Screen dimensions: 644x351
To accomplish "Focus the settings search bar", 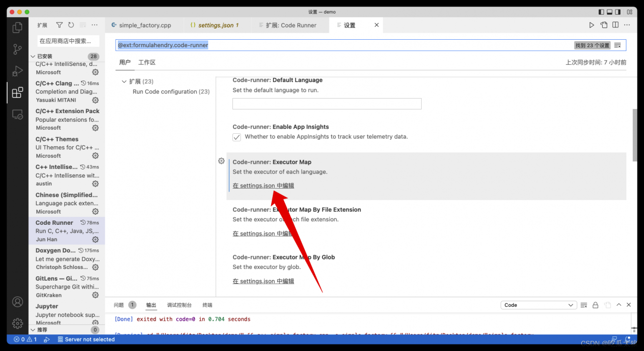I will (371, 45).
